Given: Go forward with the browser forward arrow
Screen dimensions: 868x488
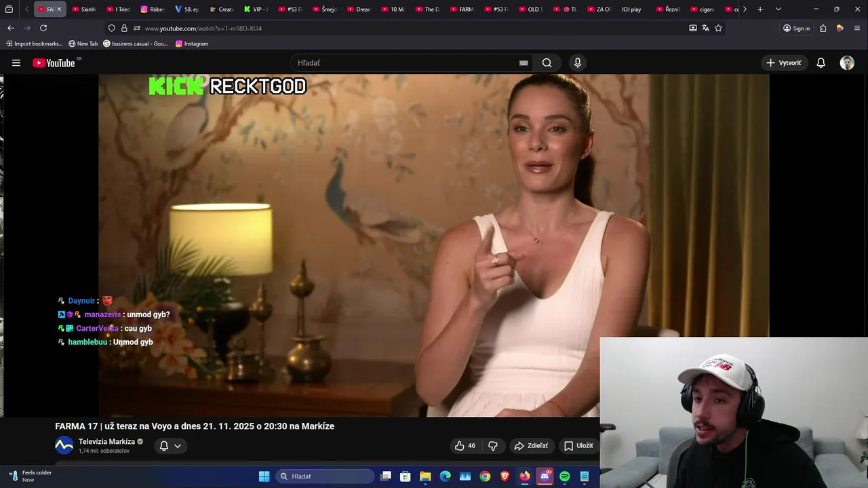Looking at the screenshot, I should 27,28.
